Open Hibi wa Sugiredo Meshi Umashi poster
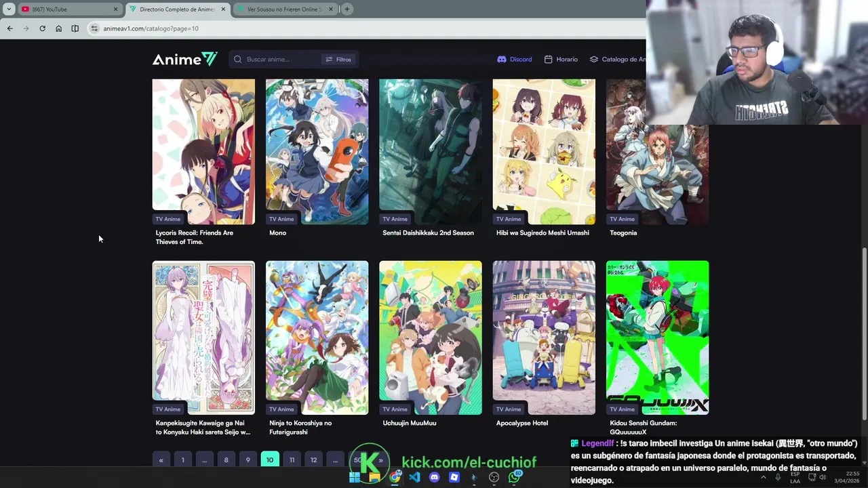Viewport: 868px width, 488px height. 544,151
